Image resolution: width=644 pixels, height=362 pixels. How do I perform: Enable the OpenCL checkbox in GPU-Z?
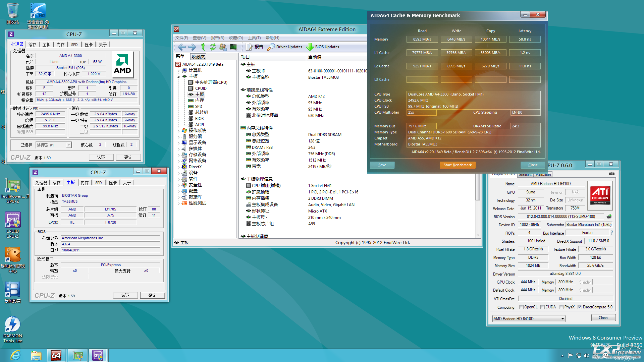(x=521, y=307)
